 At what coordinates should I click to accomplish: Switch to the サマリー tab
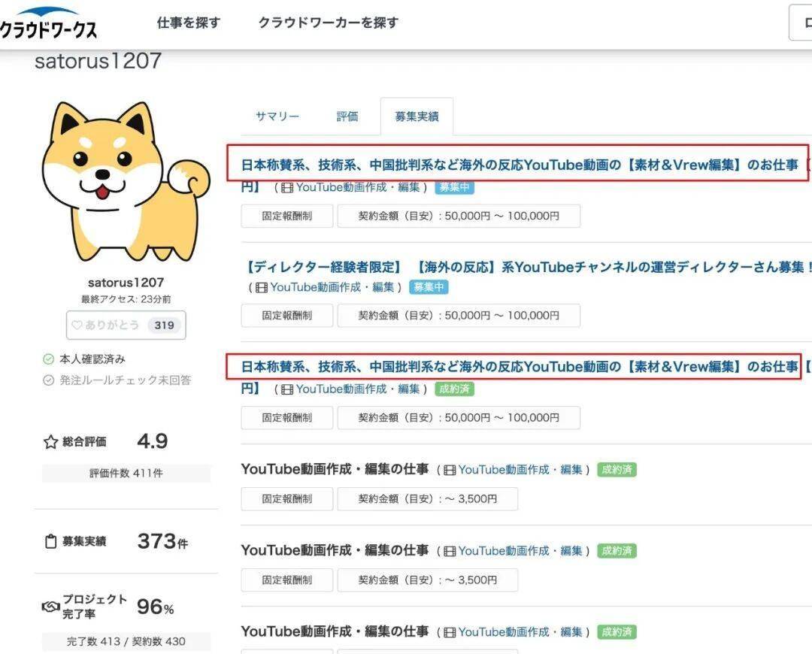[x=277, y=117]
